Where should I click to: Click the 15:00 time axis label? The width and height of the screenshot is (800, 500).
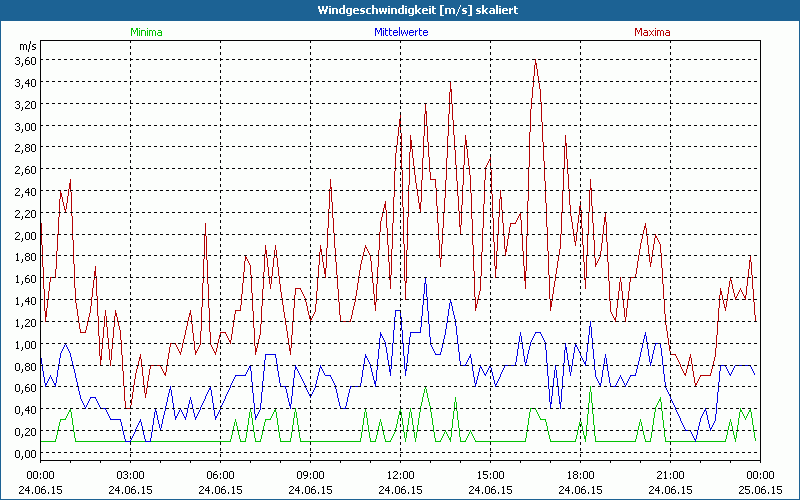(x=490, y=475)
